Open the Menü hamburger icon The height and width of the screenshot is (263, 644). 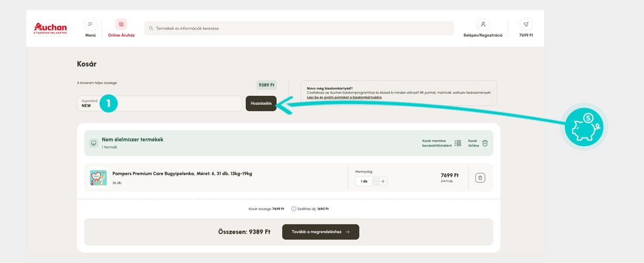click(x=90, y=24)
